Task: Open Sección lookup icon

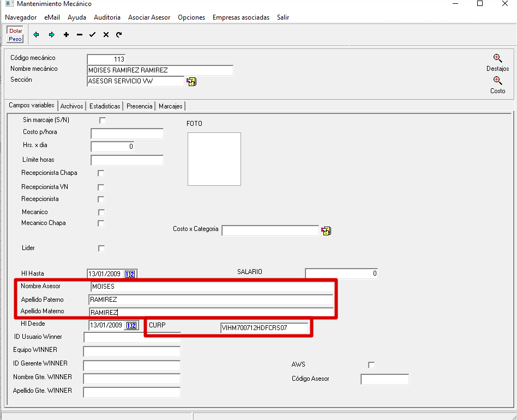Action: pos(191,81)
